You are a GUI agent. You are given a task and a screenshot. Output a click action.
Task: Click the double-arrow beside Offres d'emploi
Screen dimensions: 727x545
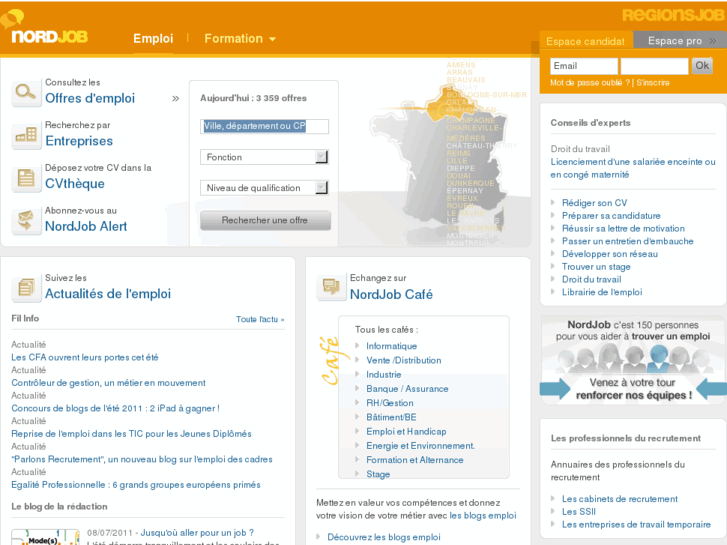pos(176,98)
